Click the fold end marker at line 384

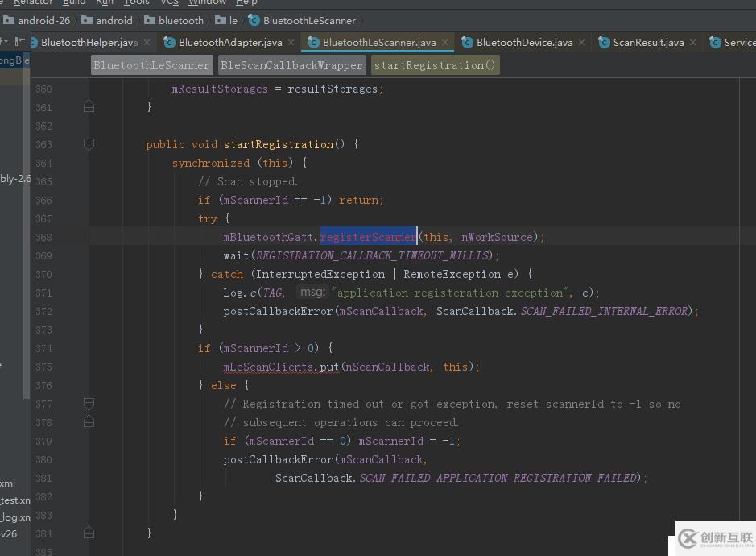pos(89,533)
